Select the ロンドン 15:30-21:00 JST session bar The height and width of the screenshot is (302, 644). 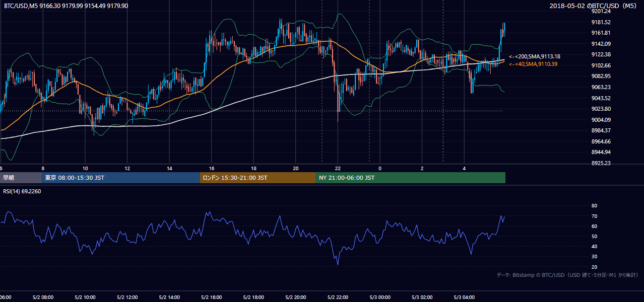[258, 178]
